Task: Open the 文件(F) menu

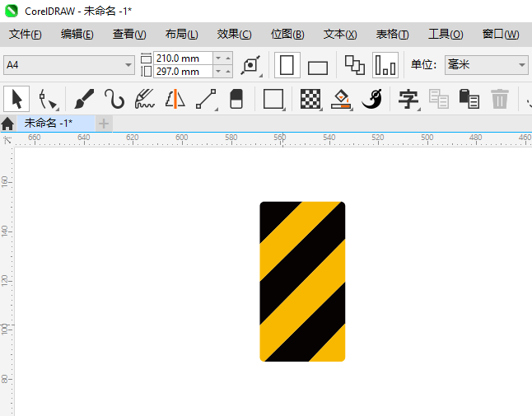Action: pyautogui.click(x=26, y=35)
